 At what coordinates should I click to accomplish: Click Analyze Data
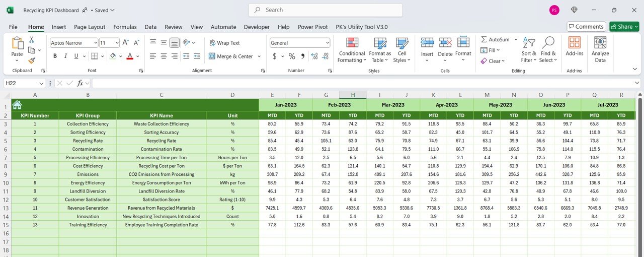(x=600, y=49)
